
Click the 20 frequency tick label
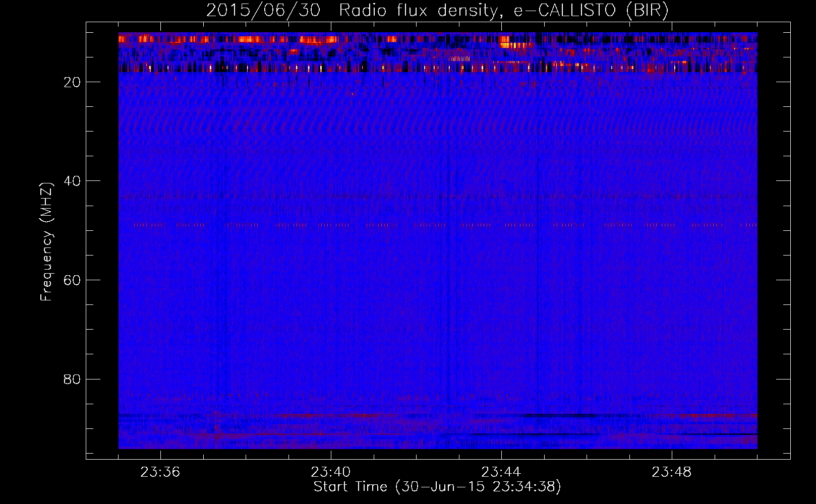[72, 82]
